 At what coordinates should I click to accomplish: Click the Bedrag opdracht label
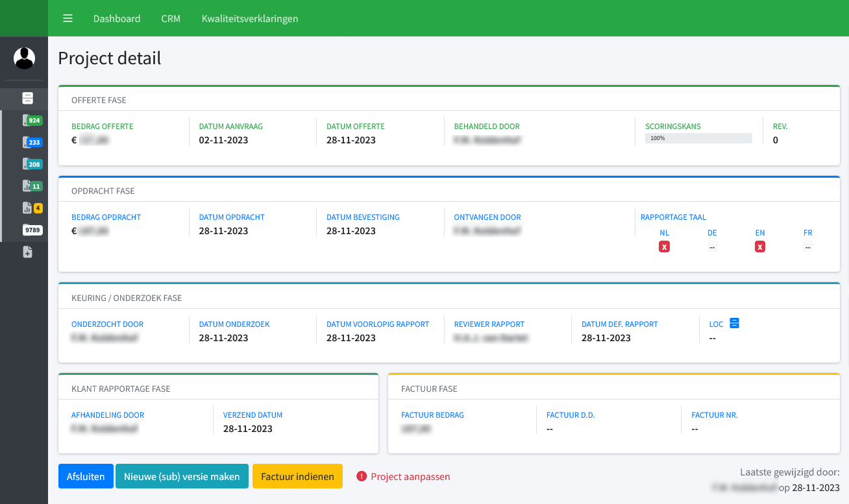click(106, 217)
